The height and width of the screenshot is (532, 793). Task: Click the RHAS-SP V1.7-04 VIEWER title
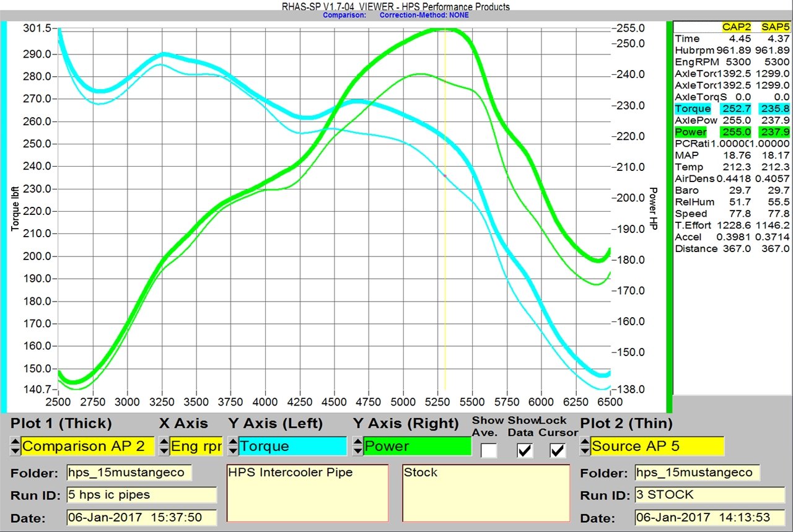point(395,6)
